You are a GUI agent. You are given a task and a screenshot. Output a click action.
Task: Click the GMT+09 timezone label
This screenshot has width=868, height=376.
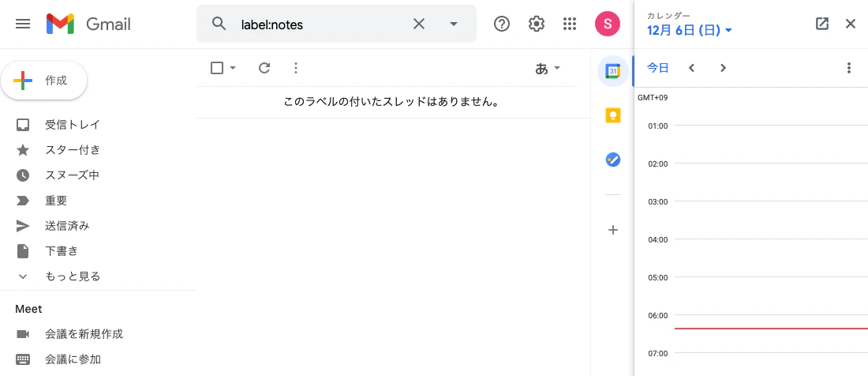[x=653, y=98]
